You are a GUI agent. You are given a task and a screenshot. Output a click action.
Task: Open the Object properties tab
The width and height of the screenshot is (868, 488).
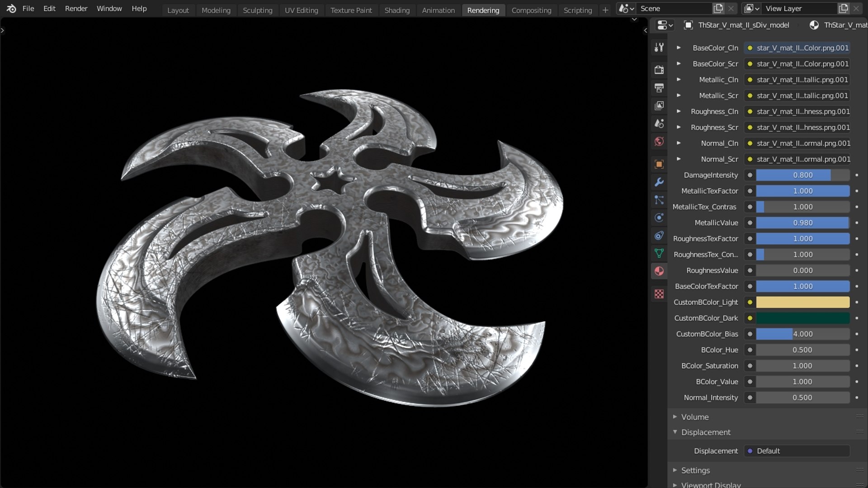[659, 164]
